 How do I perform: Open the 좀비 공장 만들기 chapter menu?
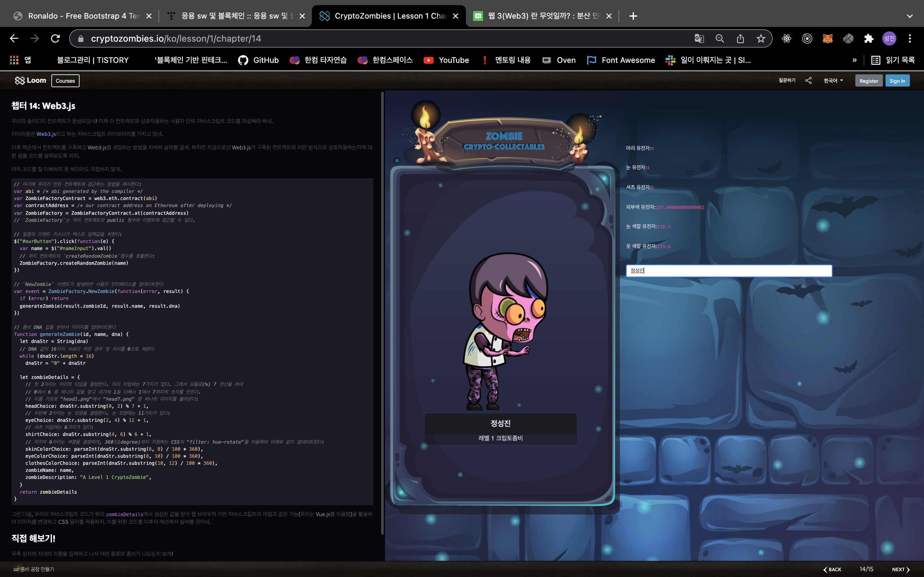(x=34, y=569)
